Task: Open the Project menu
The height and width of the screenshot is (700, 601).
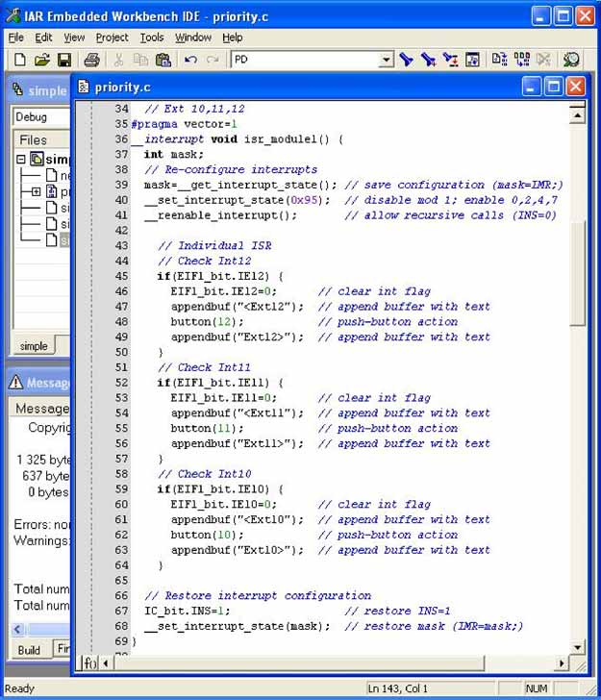Action: click(112, 37)
